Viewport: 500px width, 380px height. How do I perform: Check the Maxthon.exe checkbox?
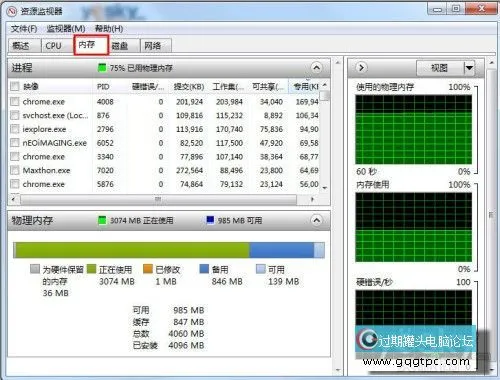[x=14, y=170]
